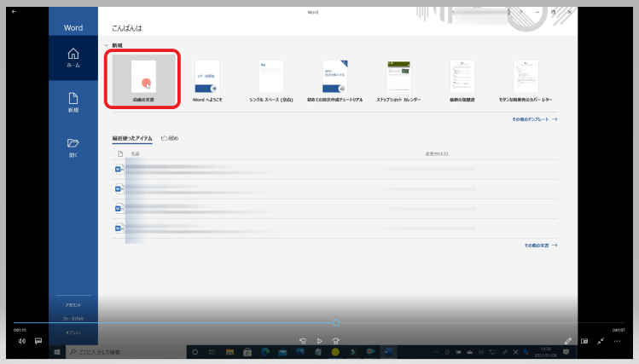The image size is (639, 364).
Task: Open the captions icon in the player
Action: [x=38, y=340]
